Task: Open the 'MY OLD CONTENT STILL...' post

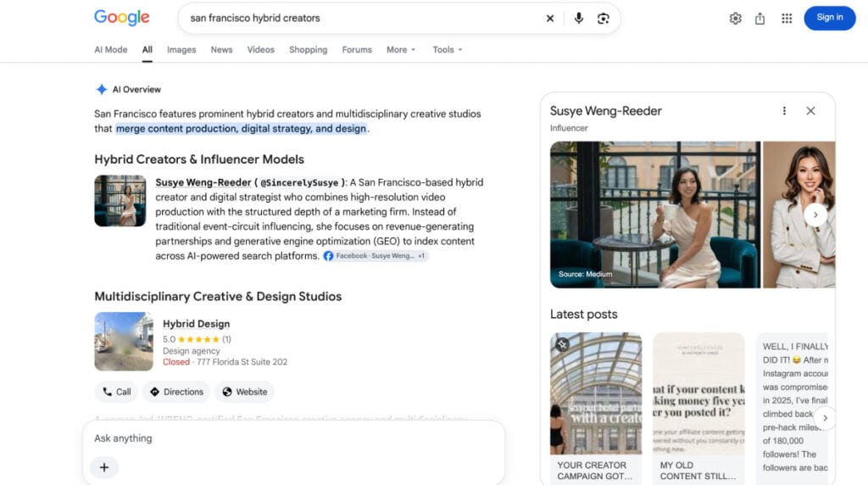Action: (699, 409)
